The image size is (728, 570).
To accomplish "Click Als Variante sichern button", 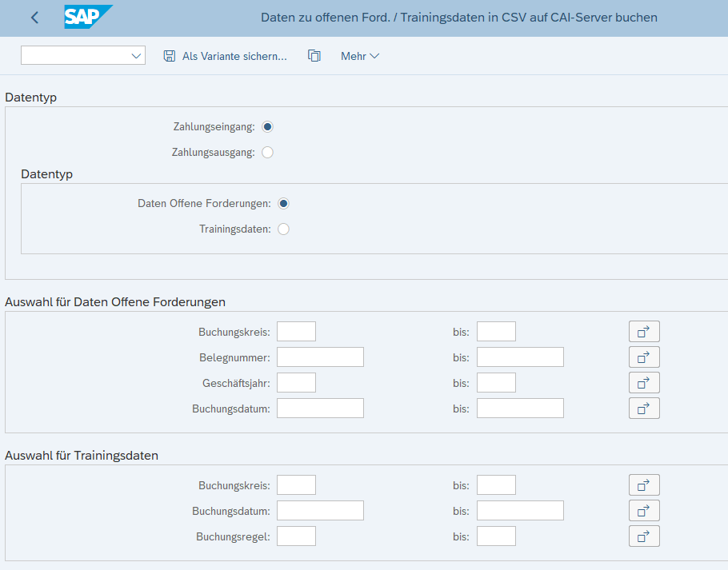I will pyautogui.click(x=225, y=56).
